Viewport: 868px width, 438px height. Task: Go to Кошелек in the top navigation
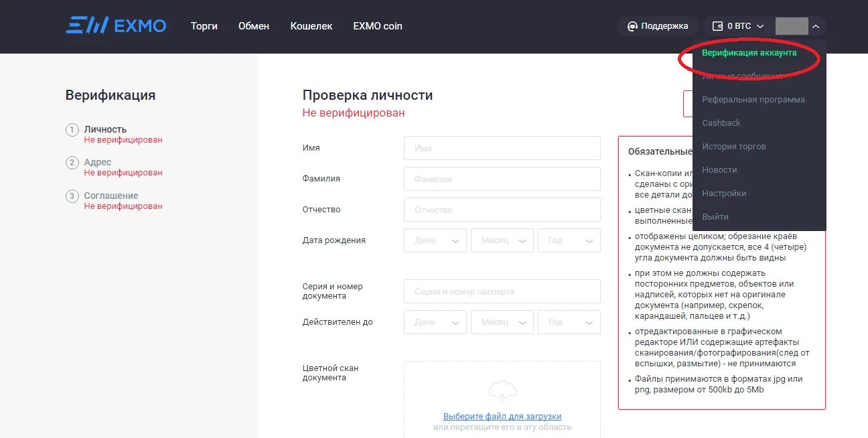tap(311, 26)
